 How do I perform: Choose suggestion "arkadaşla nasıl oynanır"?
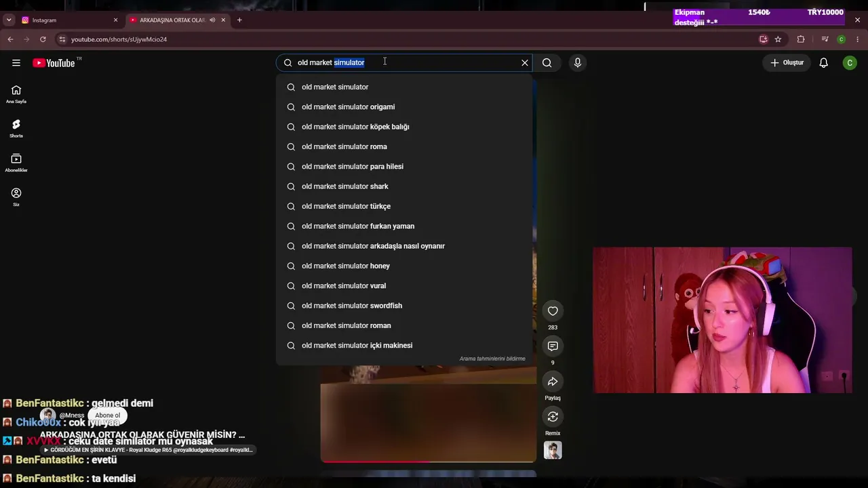point(404,246)
